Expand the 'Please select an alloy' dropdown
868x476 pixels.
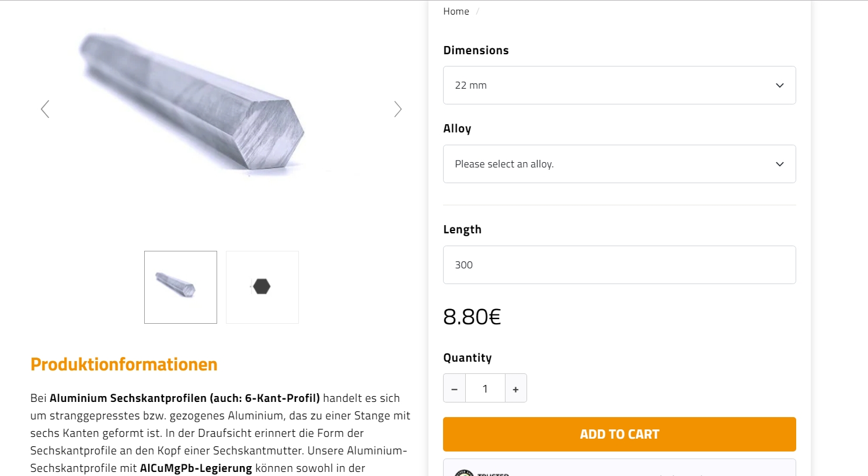point(607,164)
